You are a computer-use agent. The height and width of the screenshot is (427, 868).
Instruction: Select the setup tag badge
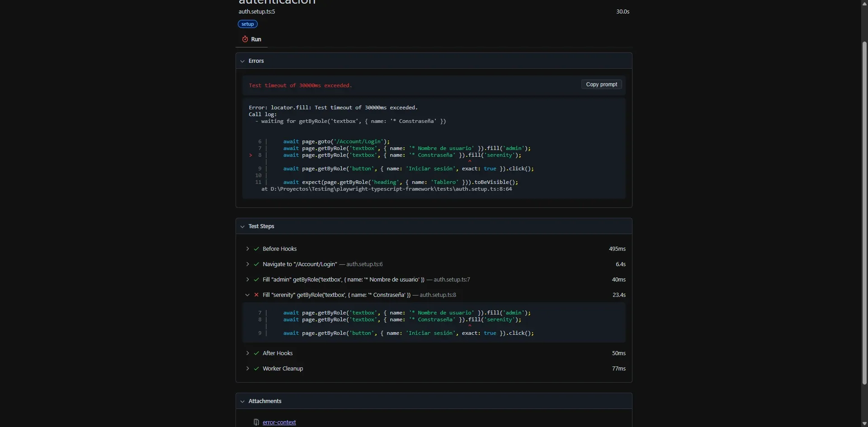pyautogui.click(x=247, y=24)
